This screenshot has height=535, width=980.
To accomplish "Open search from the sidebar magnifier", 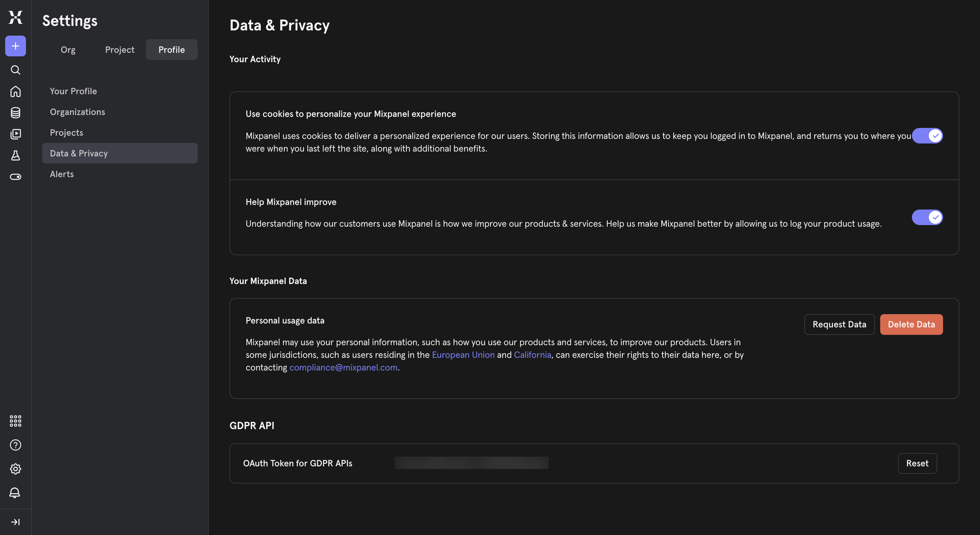I will [x=16, y=70].
